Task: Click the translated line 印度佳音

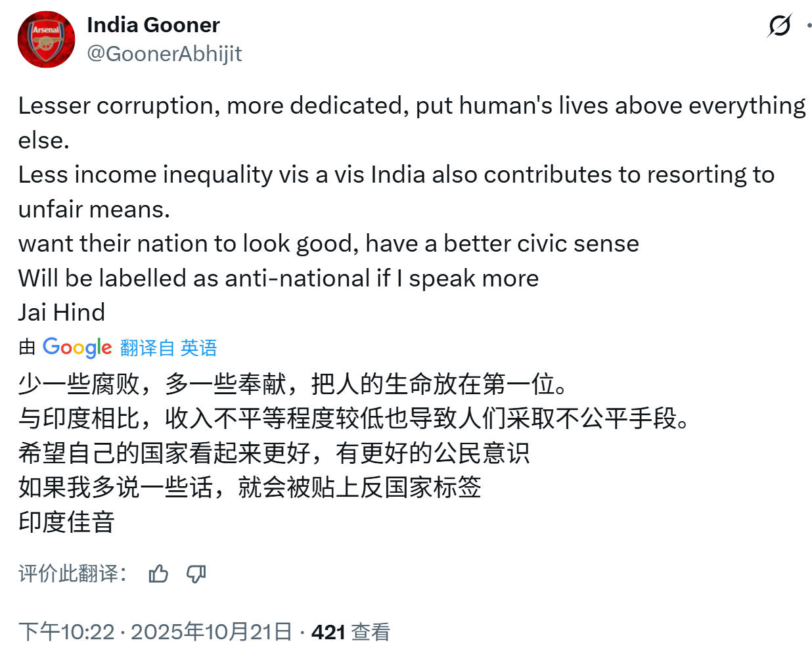Action: click(x=67, y=522)
